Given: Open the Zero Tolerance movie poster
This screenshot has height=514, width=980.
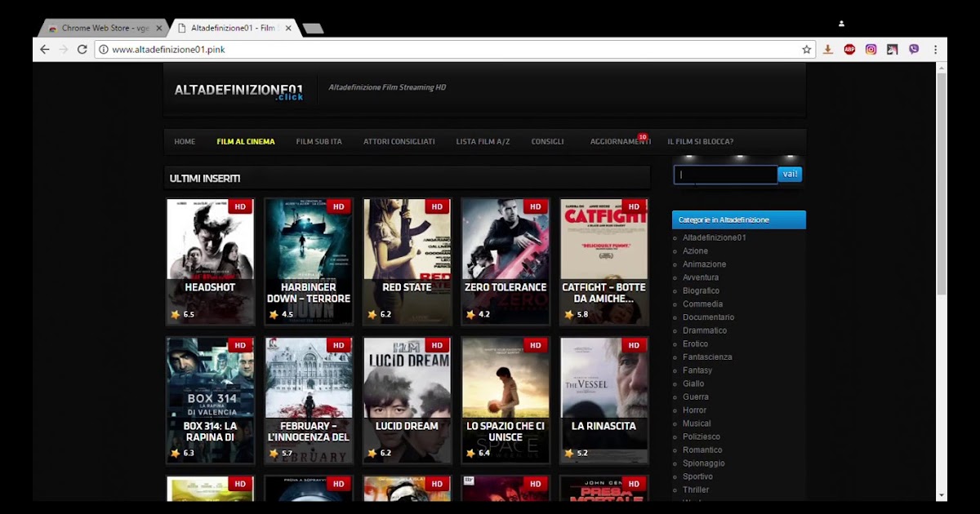Looking at the screenshot, I should click(506, 262).
